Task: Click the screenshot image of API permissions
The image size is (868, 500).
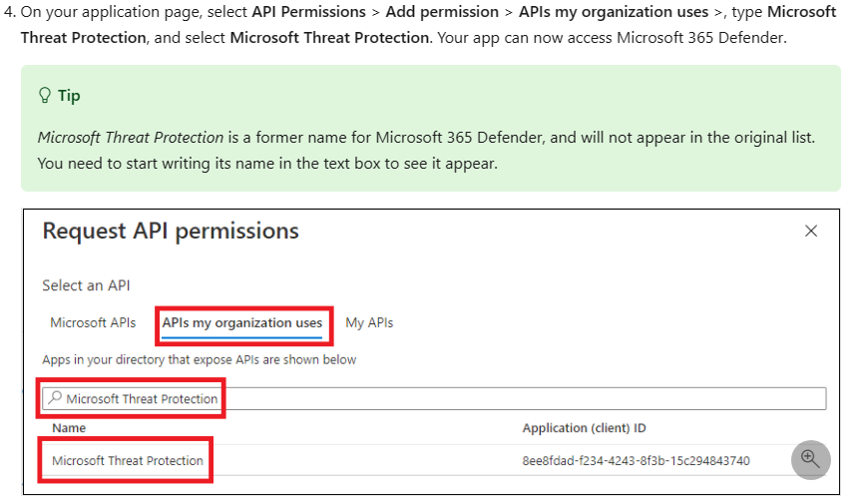Action: [431, 351]
